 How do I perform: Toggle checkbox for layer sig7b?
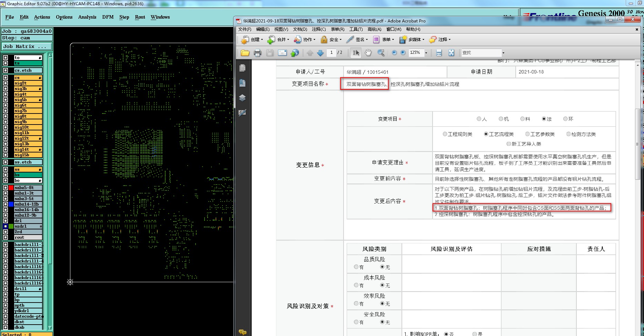(6, 111)
